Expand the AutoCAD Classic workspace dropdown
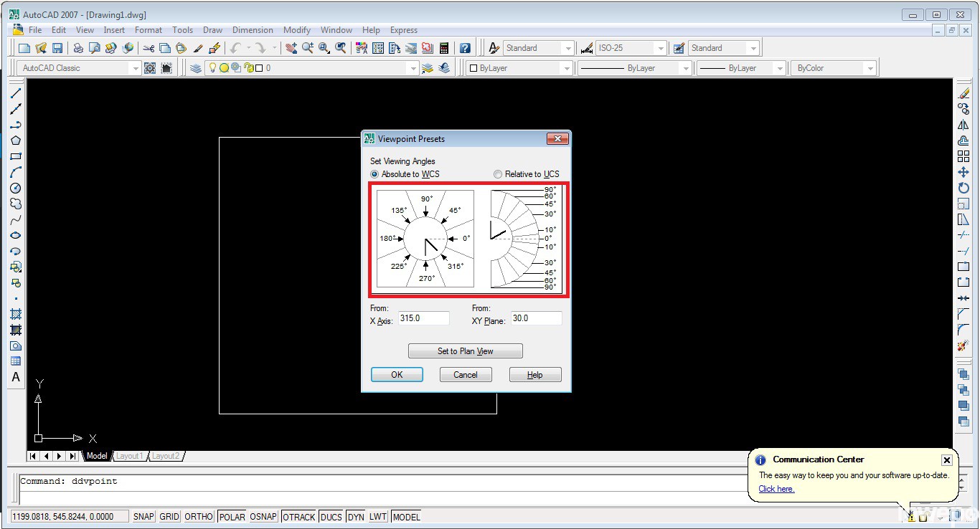 pyautogui.click(x=135, y=68)
